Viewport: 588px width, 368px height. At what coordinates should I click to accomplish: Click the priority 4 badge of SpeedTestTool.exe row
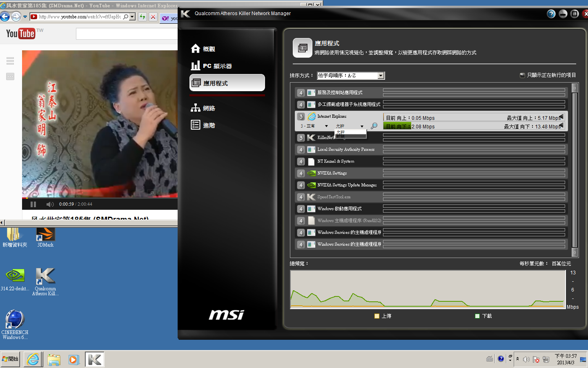(x=301, y=197)
